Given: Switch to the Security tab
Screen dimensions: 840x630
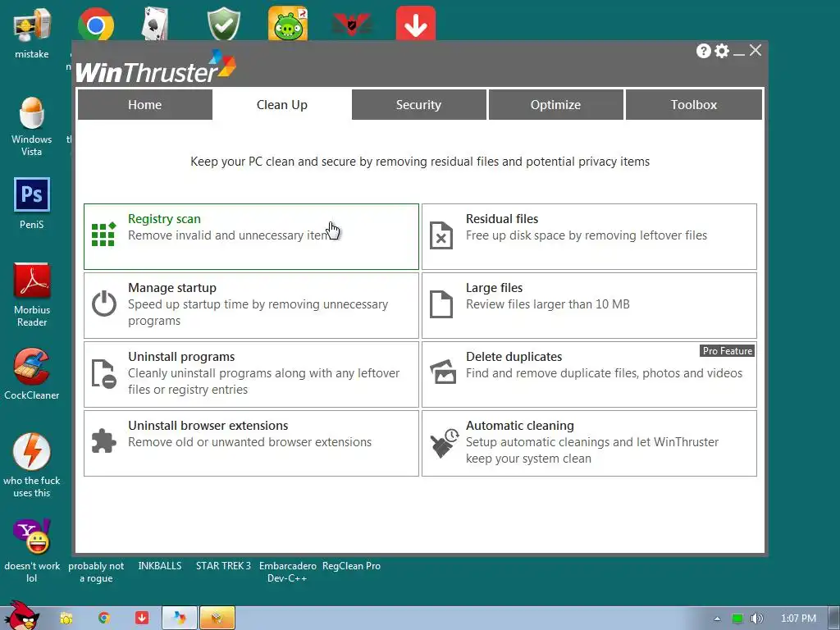Looking at the screenshot, I should tap(418, 104).
